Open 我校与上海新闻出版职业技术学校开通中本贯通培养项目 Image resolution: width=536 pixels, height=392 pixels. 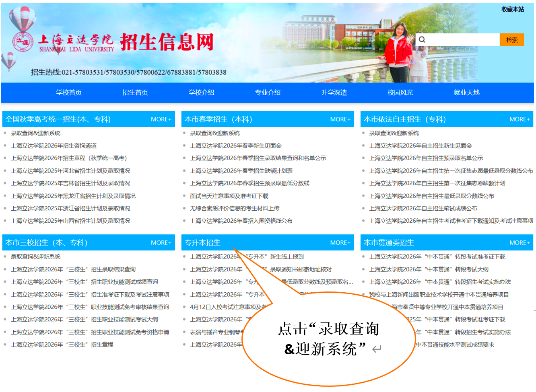pyautogui.click(x=439, y=295)
